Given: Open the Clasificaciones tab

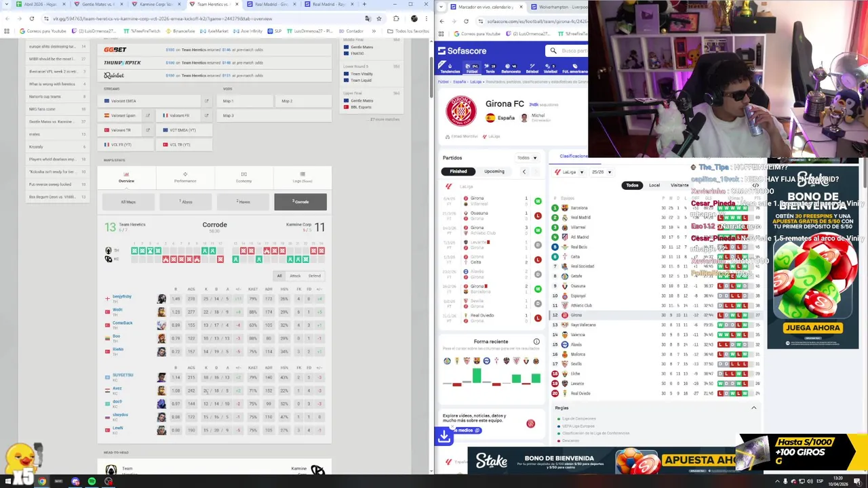Looking at the screenshot, I should click(x=573, y=157).
